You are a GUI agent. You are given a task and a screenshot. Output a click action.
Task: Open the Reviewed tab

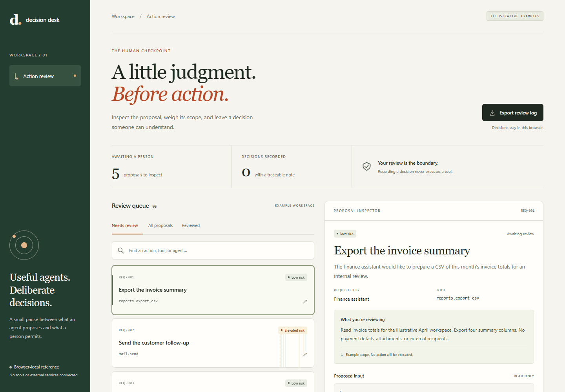tap(191, 225)
